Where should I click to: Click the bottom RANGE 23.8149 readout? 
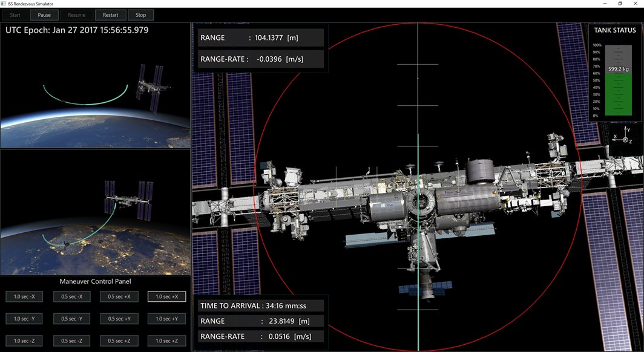click(261, 321)
